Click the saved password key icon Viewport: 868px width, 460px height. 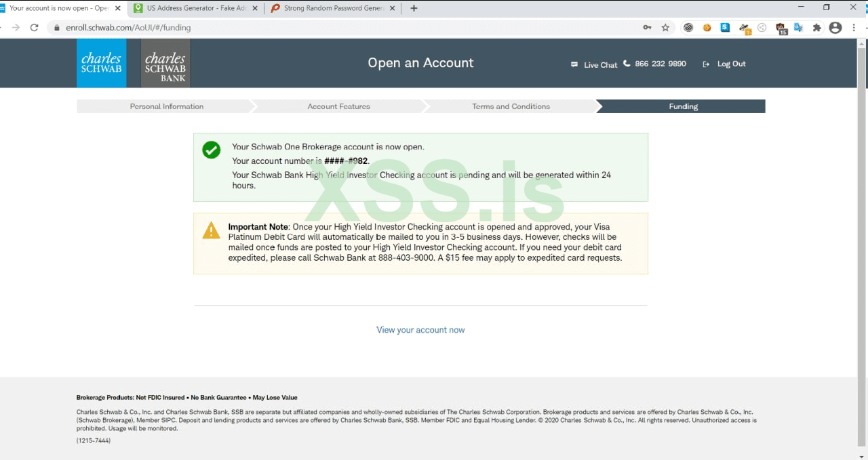pyautogui.click(x=647, y=28)
